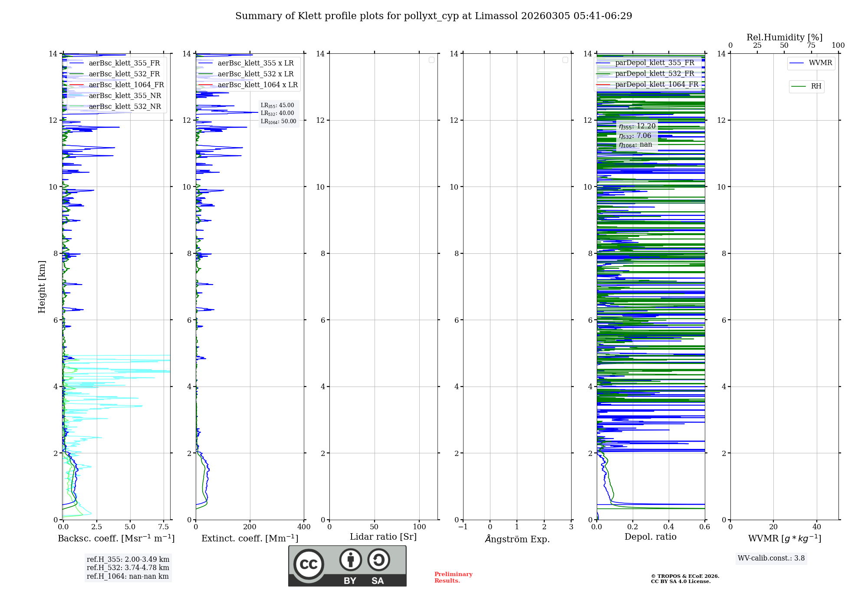This screenshot has height=590, width=868.
Task: Click the BY attribution person icon
Action: 350,560
